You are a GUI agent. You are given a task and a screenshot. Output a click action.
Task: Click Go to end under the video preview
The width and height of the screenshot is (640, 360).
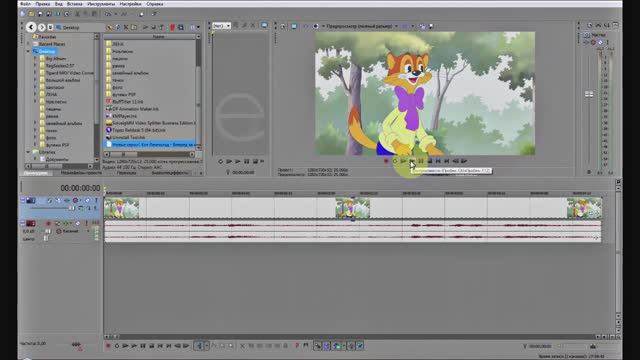447,161
